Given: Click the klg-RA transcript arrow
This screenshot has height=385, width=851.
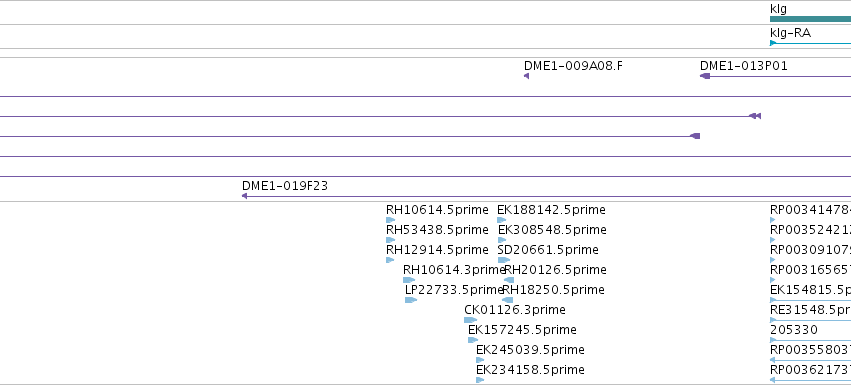Looking at the screenshot, I should pyautogui.click(x=810, y=43).
